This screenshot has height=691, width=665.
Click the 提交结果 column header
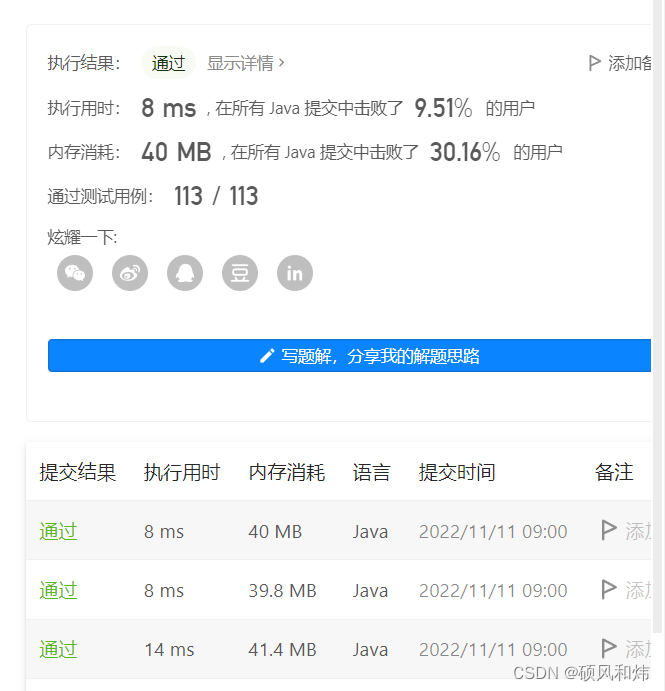pos(78,472)
